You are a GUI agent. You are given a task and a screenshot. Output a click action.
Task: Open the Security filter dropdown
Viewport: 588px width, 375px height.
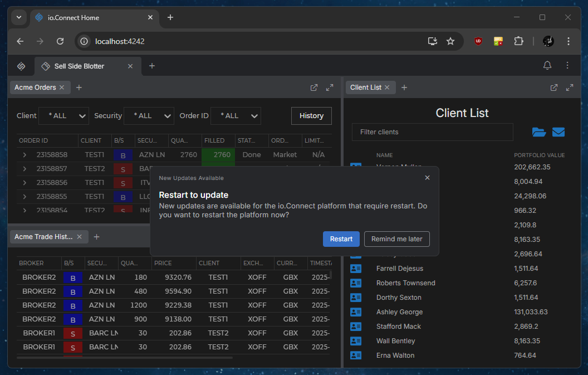click(x=149, y=115)
